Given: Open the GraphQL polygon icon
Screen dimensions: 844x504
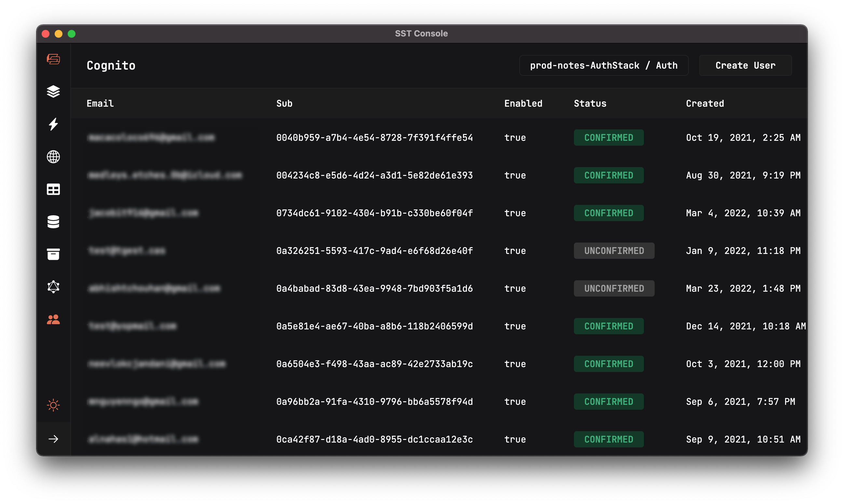Looking at the screenshot, I should pyautogui.click(x=53, y=287).
